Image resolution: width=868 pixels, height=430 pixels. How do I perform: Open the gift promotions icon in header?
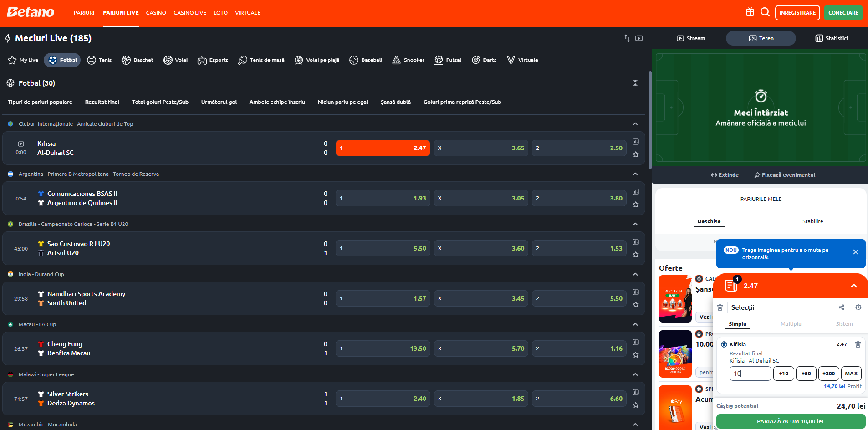click(750, 12)
